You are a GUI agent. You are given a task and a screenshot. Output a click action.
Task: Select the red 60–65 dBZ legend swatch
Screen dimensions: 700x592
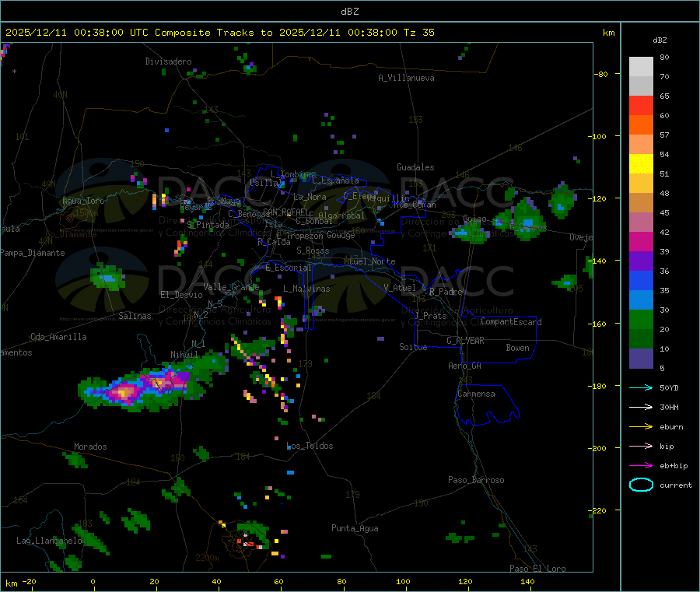[641, 105]
